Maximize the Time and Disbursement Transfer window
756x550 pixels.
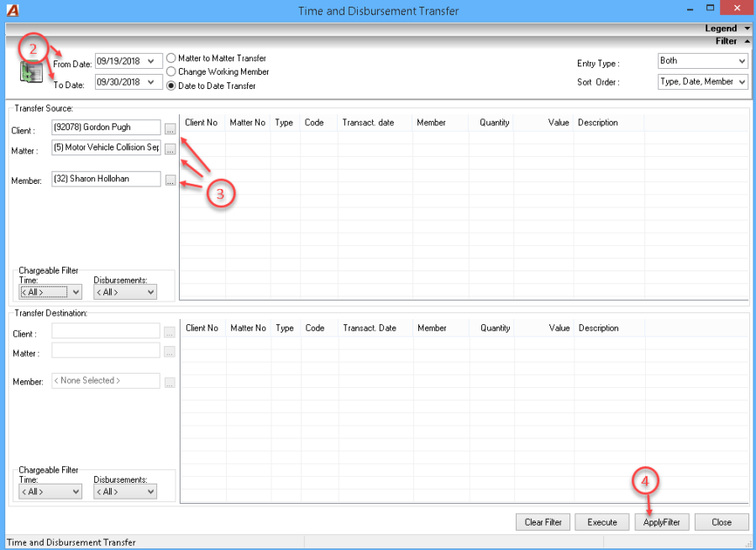710,8
